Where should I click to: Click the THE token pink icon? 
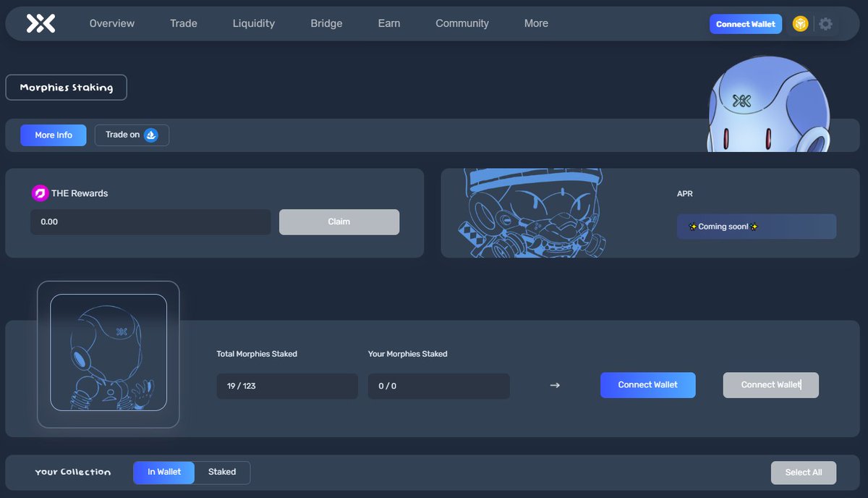(40, 193)
